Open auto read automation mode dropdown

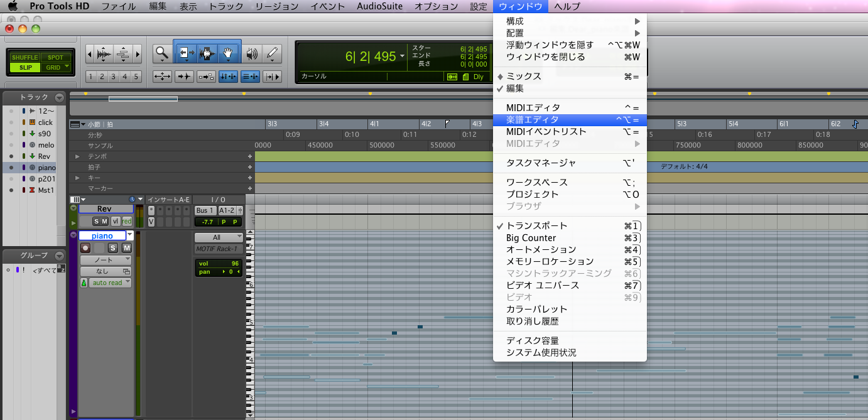point(110,283)
